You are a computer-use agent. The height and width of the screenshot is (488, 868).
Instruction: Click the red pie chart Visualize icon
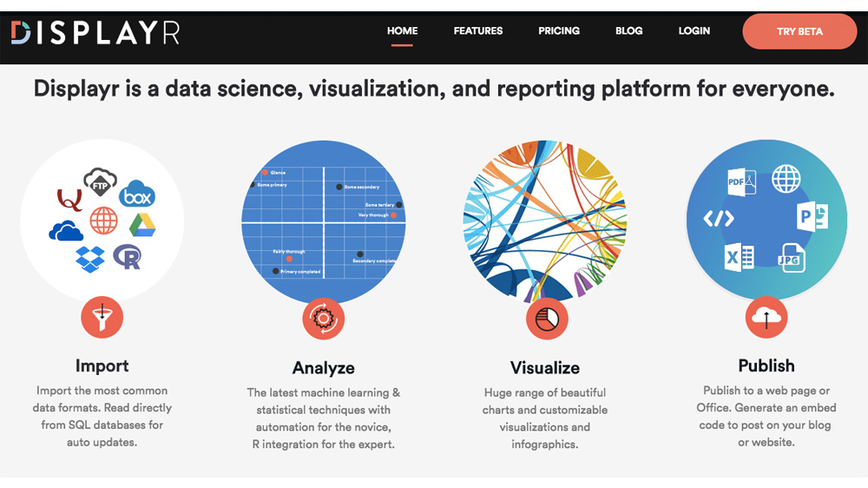(547, 319)
